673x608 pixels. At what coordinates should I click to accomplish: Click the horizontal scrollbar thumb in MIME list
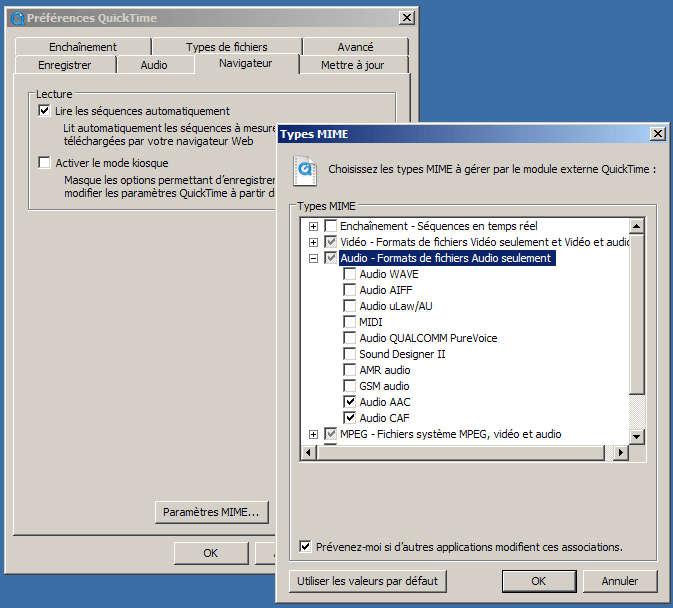point(461,452)
